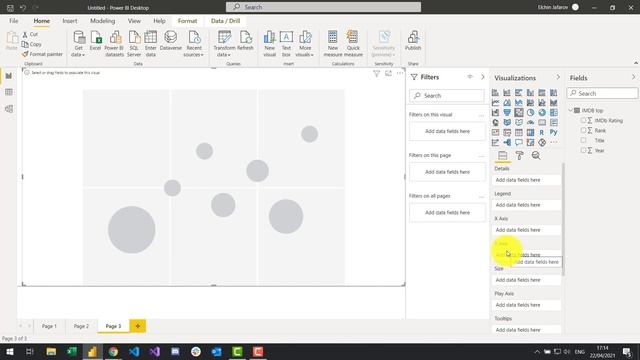
Task: Select the R script visual
Action: click(542, 132)
